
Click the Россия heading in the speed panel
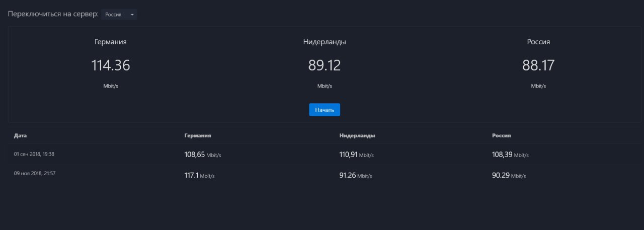(x=538, y=42)
